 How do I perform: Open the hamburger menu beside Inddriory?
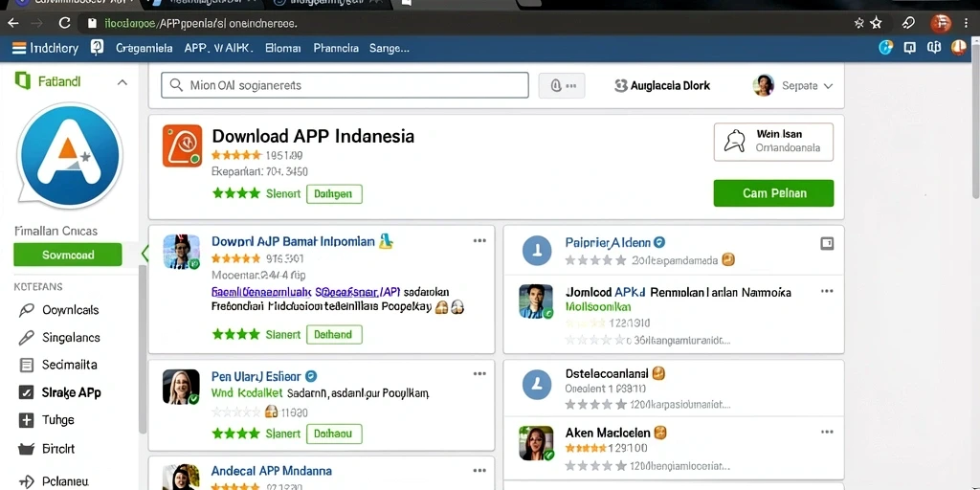click(x=19, y=48)
